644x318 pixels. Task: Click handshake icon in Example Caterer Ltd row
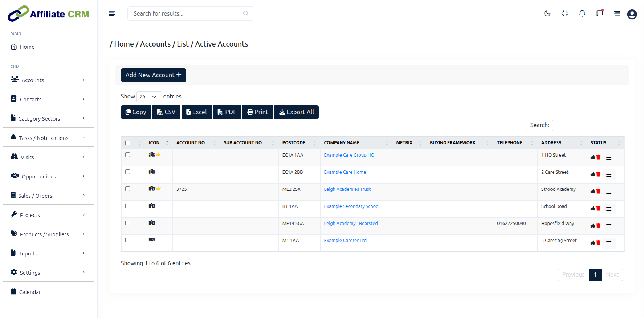click(152, 239)
